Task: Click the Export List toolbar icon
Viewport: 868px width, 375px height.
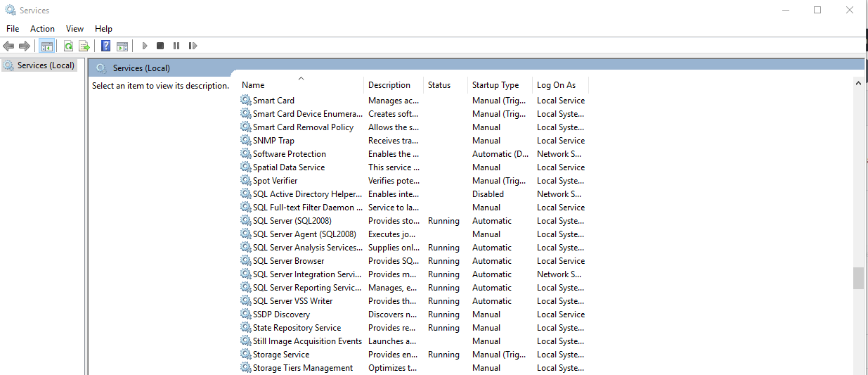Action: point(84,46)
